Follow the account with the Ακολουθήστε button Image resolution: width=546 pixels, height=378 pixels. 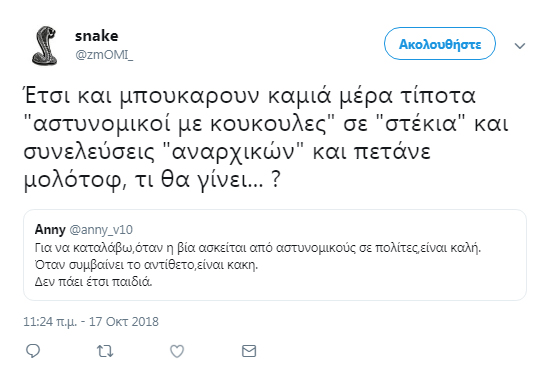440,44
